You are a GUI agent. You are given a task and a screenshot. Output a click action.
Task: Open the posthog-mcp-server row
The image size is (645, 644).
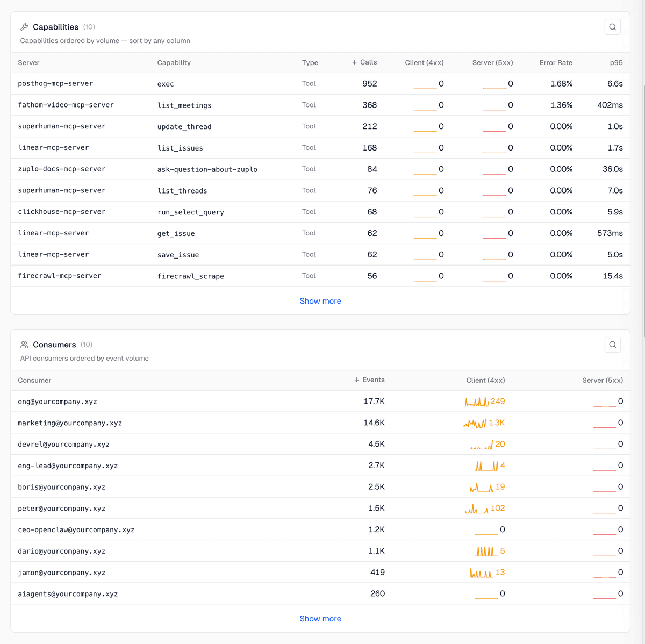(x=320, y=84)
